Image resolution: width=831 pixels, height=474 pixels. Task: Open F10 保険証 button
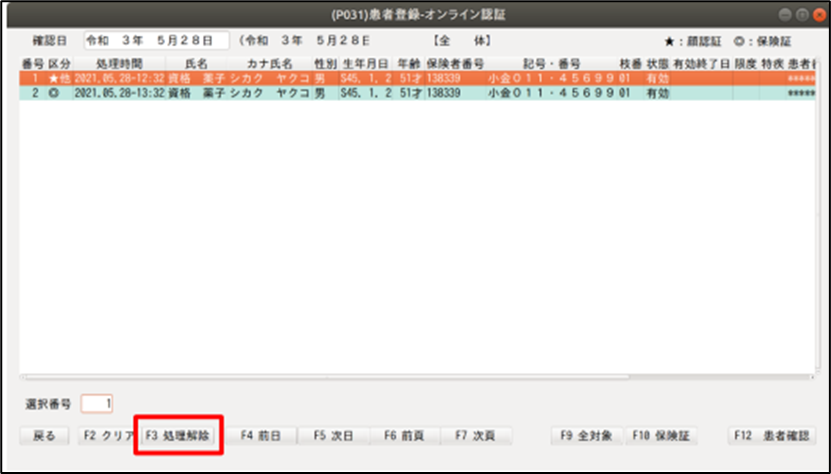662,436
